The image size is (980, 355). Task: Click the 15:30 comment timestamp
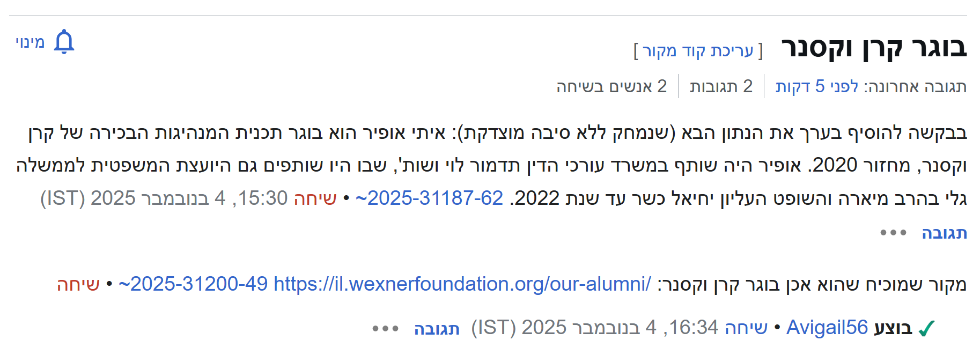point(164,198)
